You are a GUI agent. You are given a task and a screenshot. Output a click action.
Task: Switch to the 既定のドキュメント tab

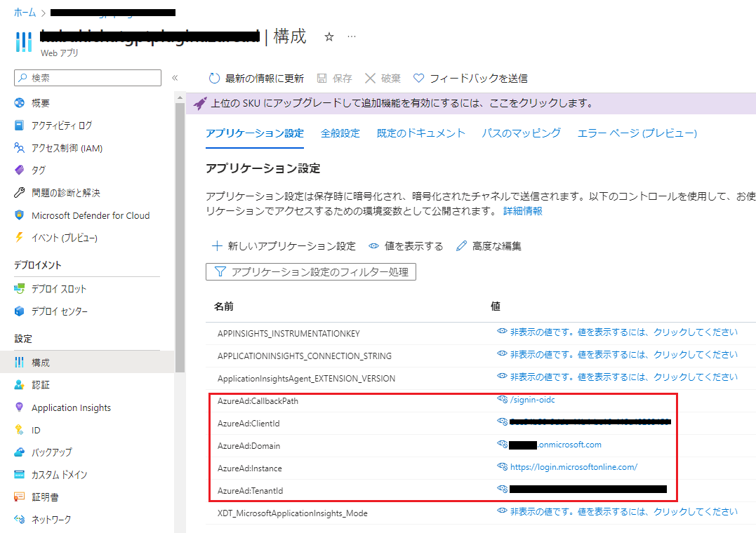click(421, 133)
